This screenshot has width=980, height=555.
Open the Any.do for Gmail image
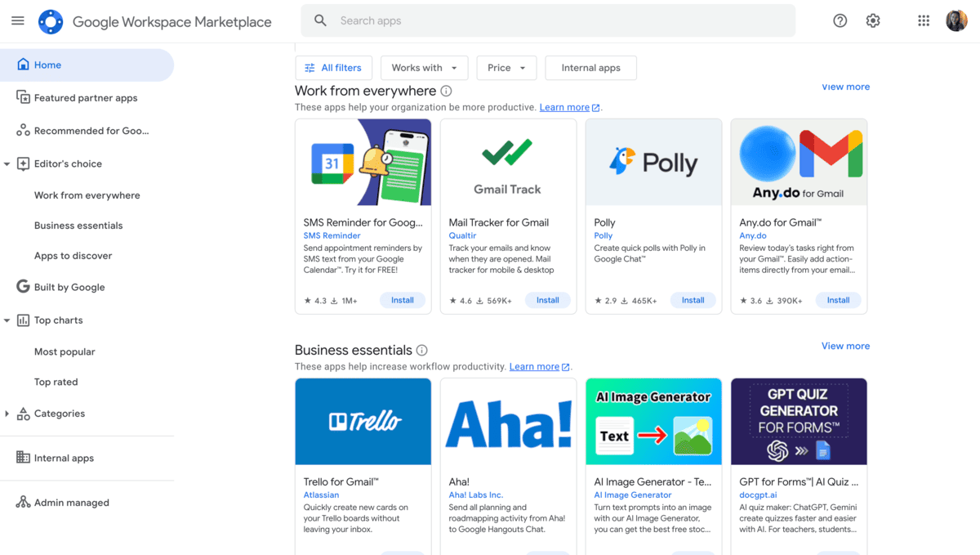[799, 162]
